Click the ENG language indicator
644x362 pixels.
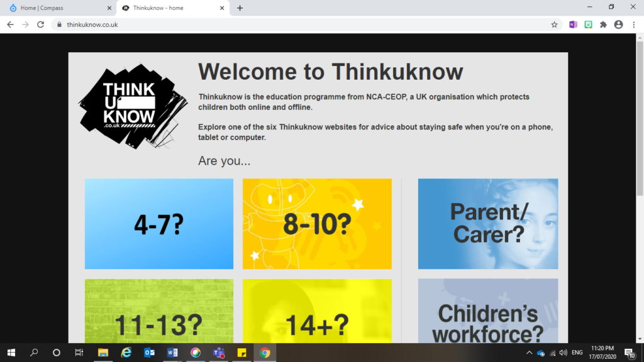click(x=577, y=353)
